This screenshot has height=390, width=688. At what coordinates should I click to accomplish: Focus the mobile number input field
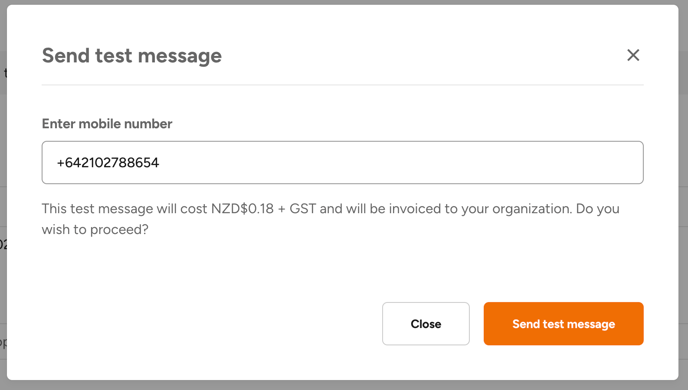343,163
